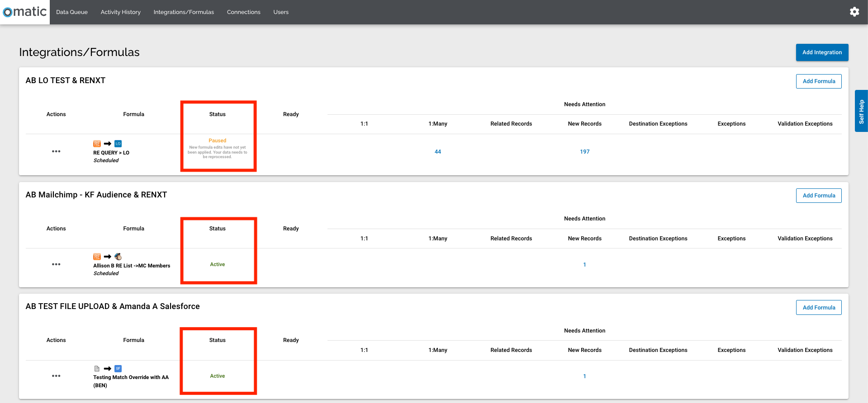Open the Self Help side tab
The image size is (868, 403).
861,111
